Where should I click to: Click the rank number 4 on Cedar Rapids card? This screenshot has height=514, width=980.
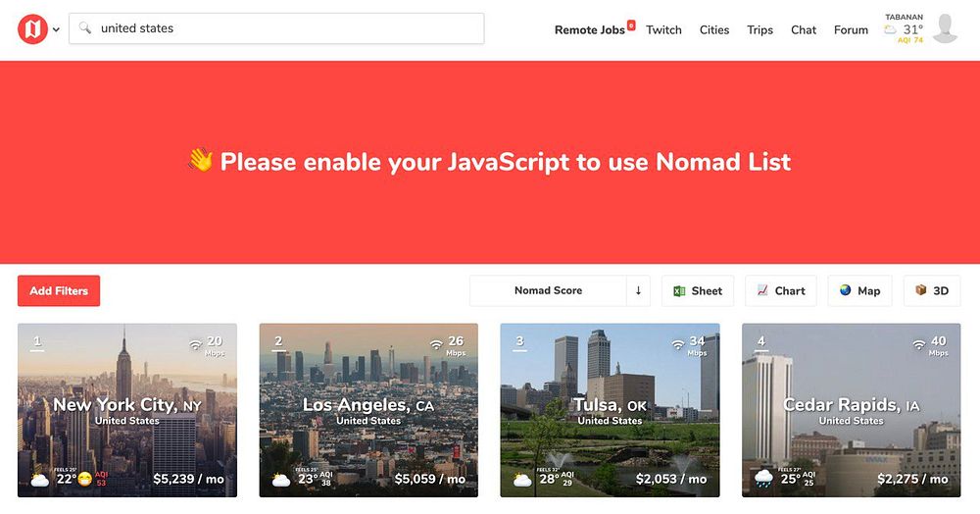(x=761, y=341)
